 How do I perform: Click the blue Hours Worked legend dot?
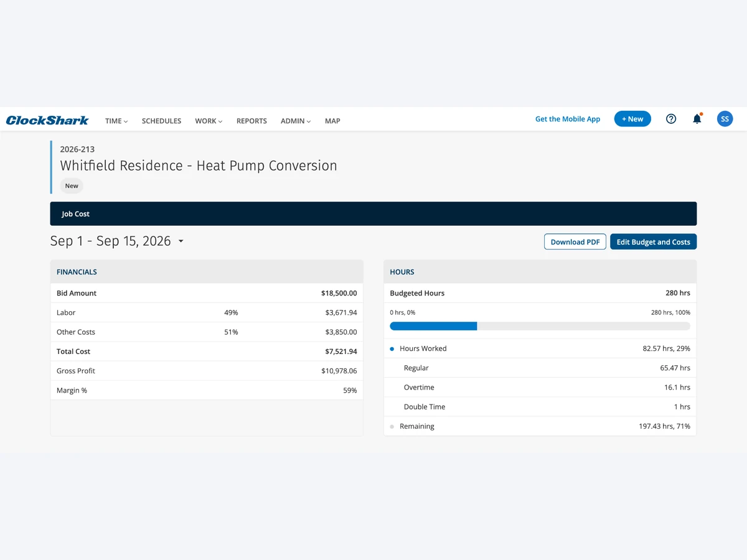[392, 349]
